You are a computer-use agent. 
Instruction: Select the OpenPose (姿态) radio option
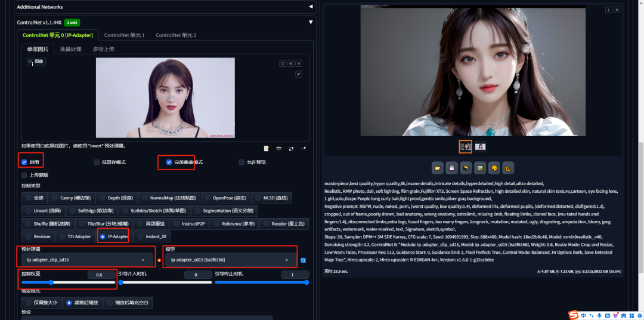(x=225, y=198)
